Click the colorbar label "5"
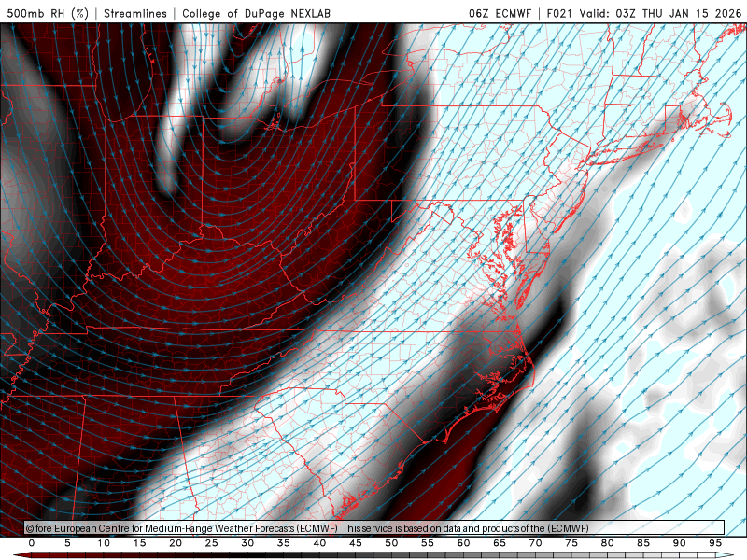Screen dimensions: 747x560 click(67, 543)
